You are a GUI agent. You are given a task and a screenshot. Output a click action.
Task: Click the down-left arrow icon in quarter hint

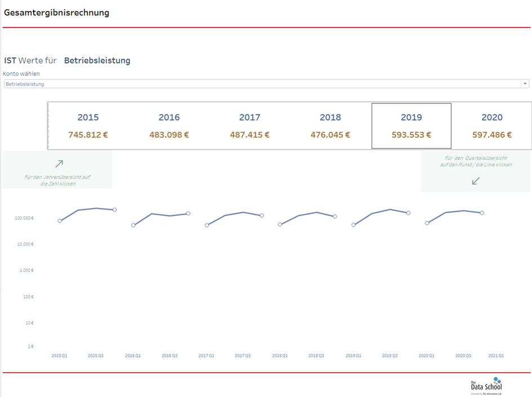[x=476, y=181]
